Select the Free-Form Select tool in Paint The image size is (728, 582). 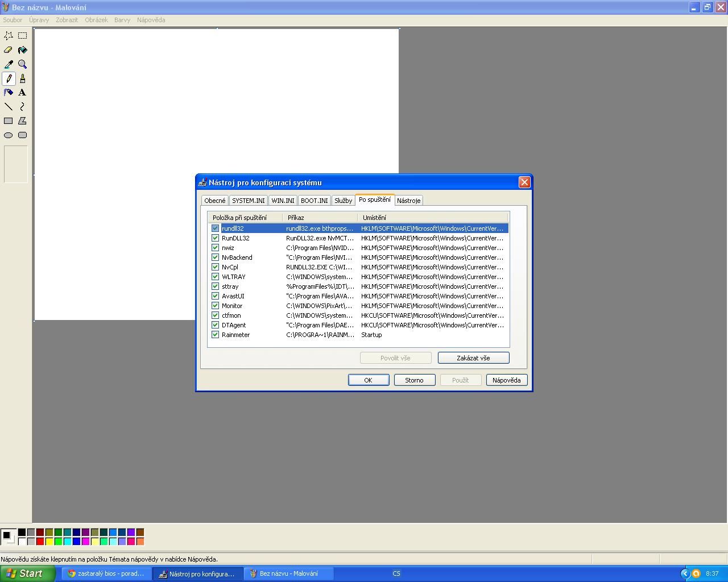pos(9,35)
